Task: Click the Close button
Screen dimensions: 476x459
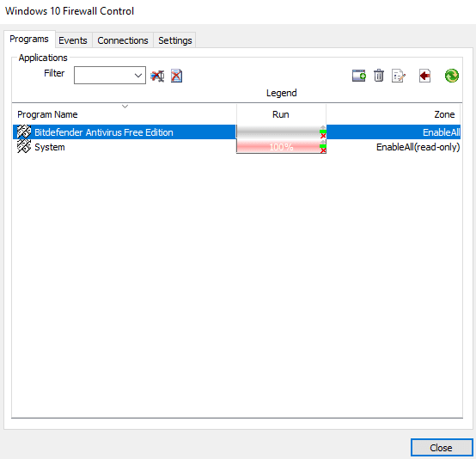Action: (x=442, y=448)
